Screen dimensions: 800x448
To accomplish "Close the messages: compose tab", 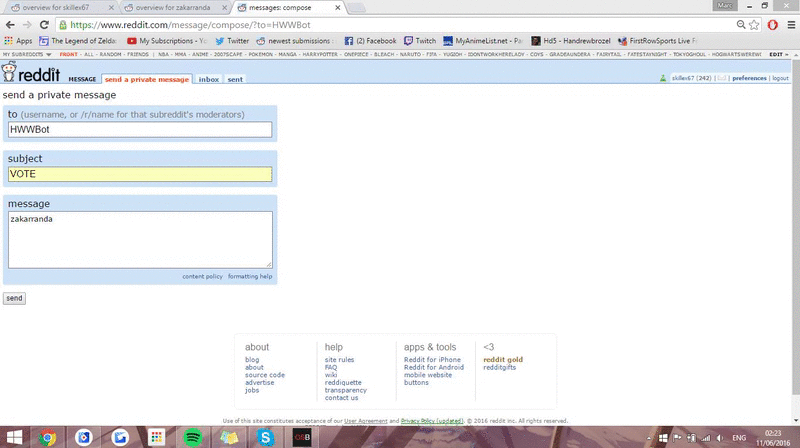I will (338, 8).
